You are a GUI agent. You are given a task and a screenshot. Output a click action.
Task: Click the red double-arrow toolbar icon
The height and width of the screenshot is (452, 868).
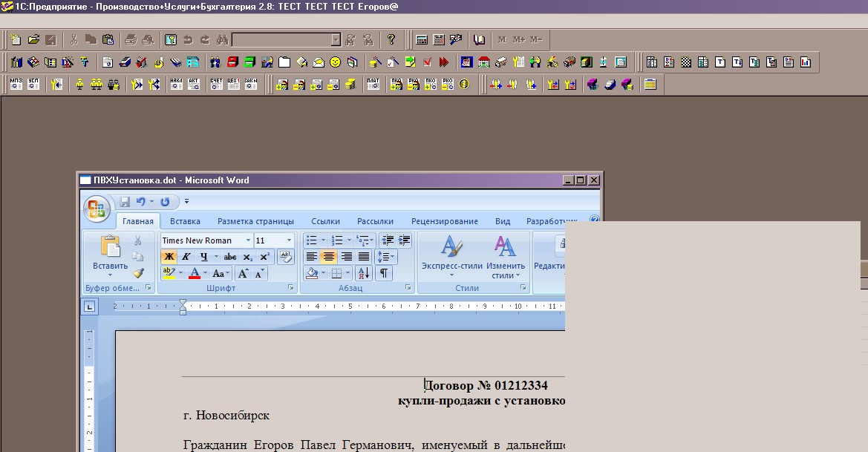444,62
